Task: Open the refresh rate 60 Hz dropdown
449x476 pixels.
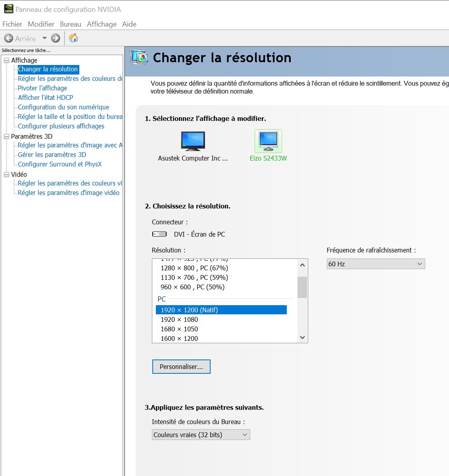Action: tap(375, 264)
